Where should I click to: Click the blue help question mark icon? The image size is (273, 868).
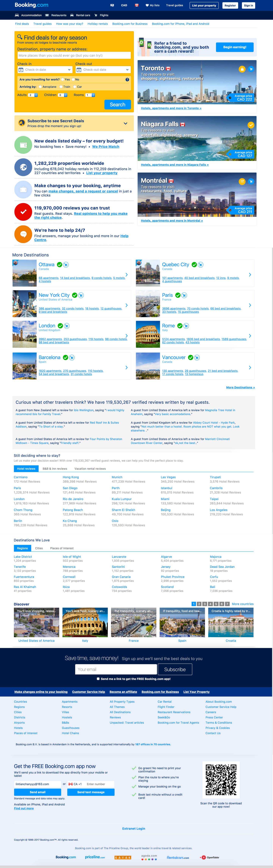coord(127,80)
